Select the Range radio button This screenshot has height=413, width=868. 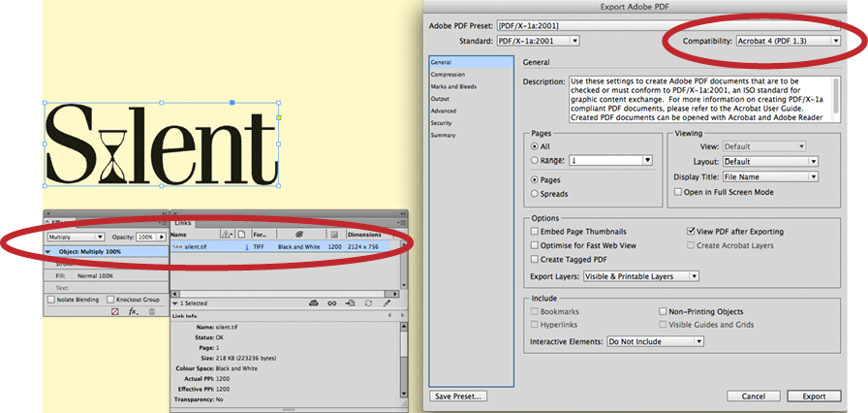tap(534, 160)
